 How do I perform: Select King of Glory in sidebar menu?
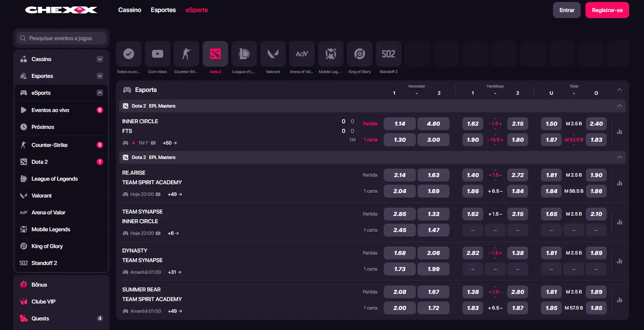pyautogui.click(x=61, y=246)
